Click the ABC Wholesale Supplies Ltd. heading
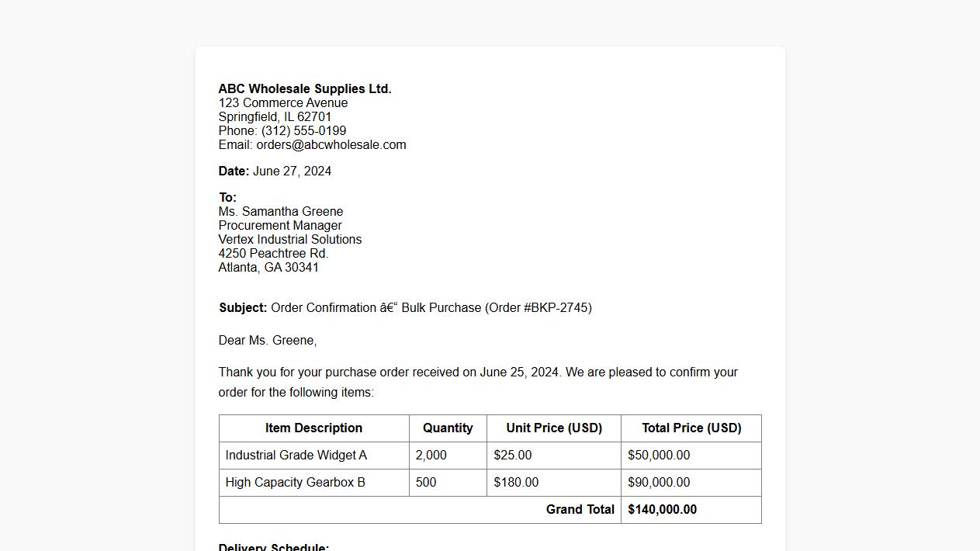The image size is (980, 551). point(305,89)
